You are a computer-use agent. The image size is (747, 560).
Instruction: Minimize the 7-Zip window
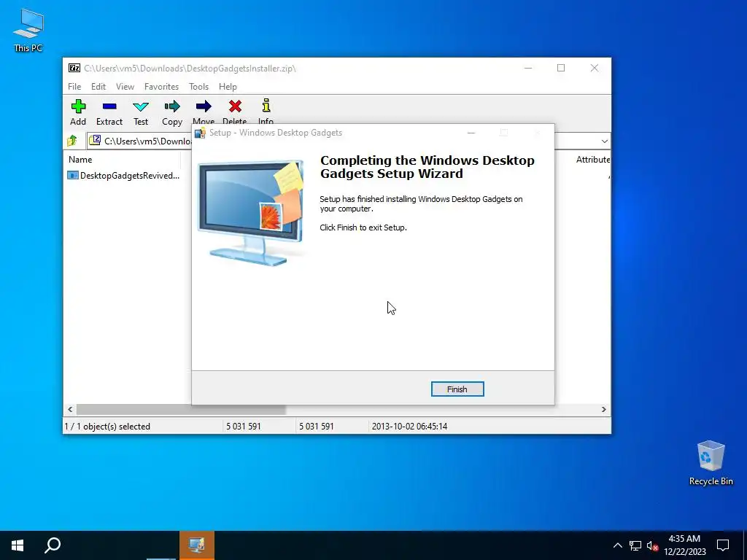(x=528, y=68)
